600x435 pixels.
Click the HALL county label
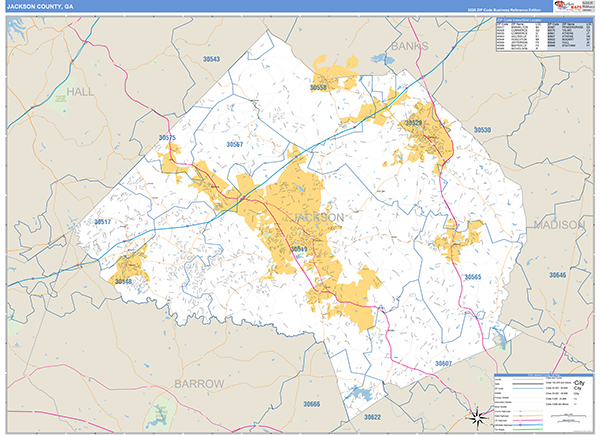click(x=80, y=92)
